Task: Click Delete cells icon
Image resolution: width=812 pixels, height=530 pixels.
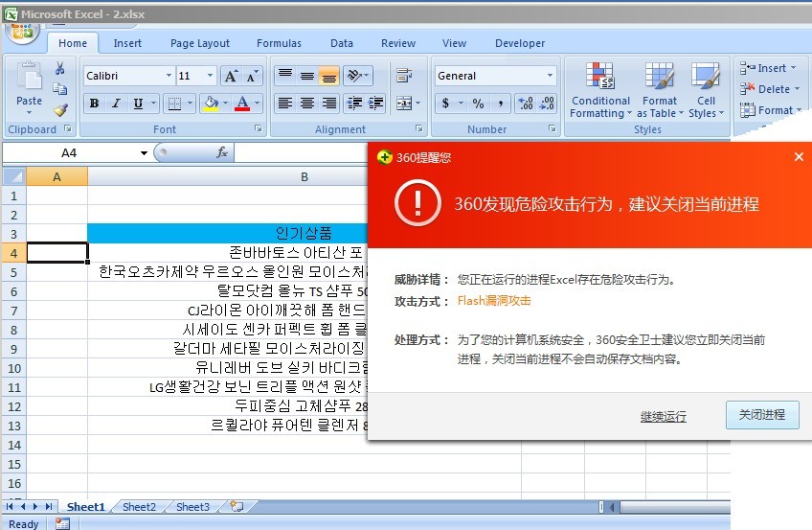Action: point(747,88)
